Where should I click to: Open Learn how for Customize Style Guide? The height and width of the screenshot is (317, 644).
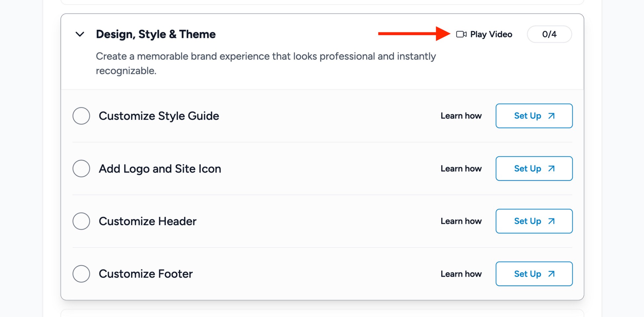(461, 116)
